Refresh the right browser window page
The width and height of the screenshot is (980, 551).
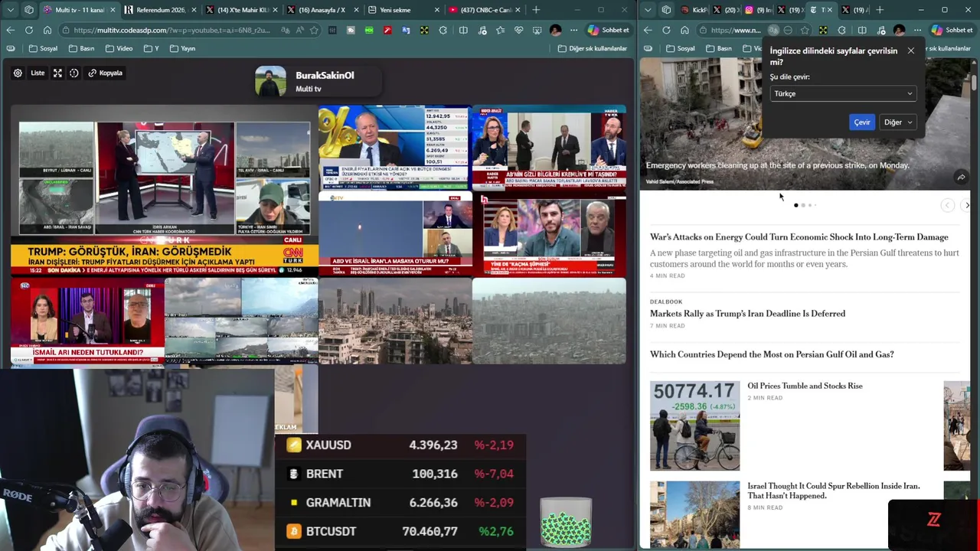pos(666,30)
